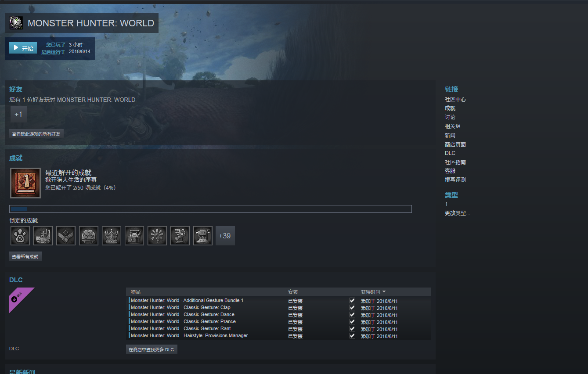
Task: Uncheck Classic Gesture: Clap install checkbox
Action: point(352,308)
